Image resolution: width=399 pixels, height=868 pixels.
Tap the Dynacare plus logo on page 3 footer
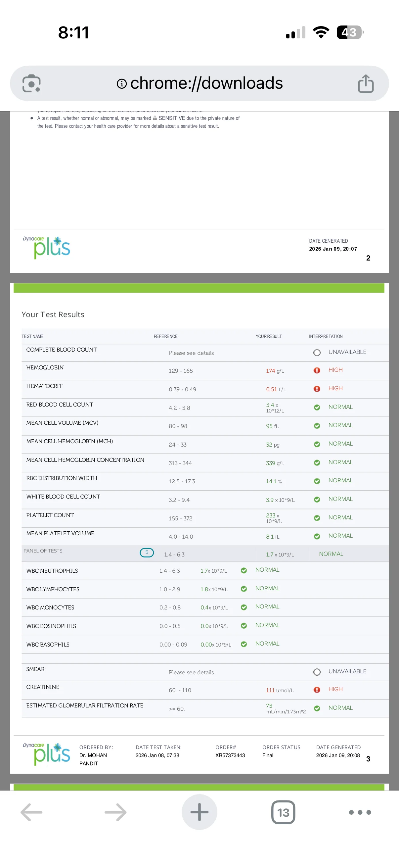[x=46, y=754]
